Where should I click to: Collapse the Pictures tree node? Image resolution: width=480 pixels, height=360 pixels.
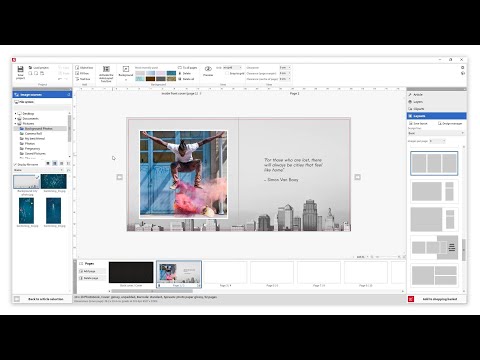tap(15, 124)
